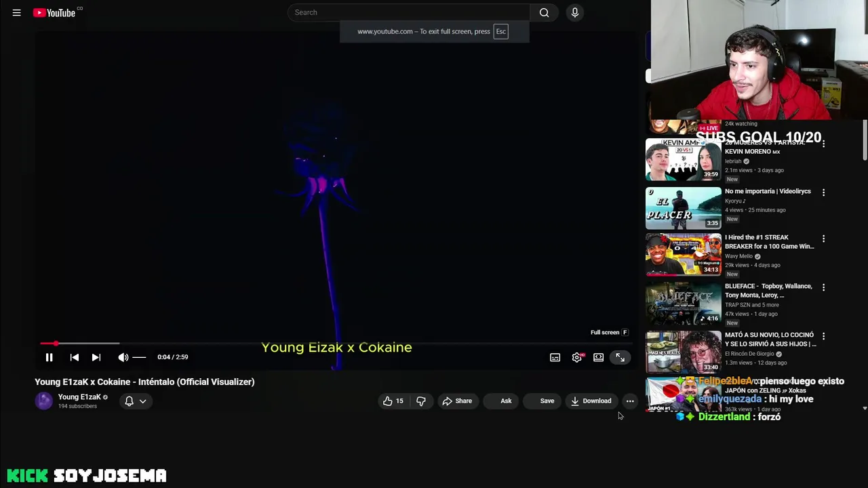
Task: Open the 'TRAP SZN and 5 more' label
Action: coord(751,305)
